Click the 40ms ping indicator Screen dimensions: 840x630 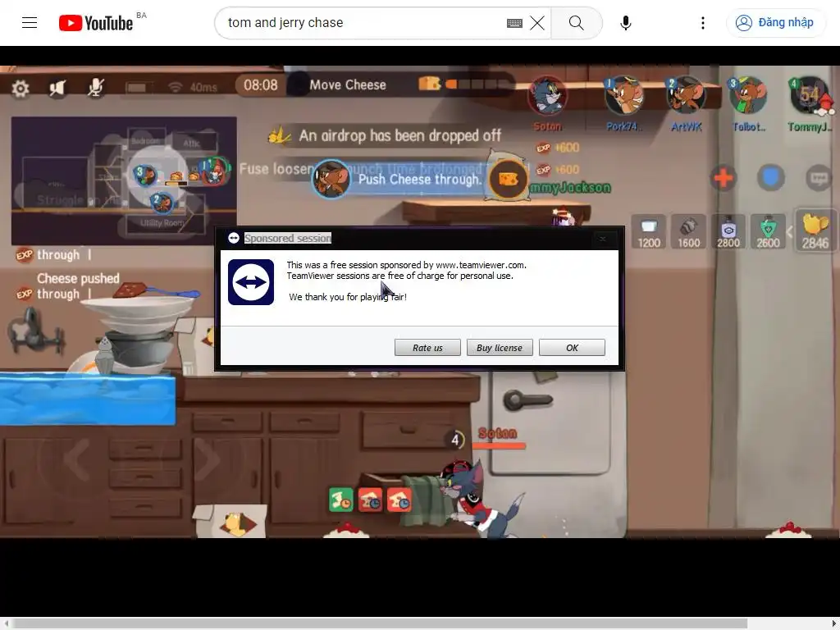203,87
